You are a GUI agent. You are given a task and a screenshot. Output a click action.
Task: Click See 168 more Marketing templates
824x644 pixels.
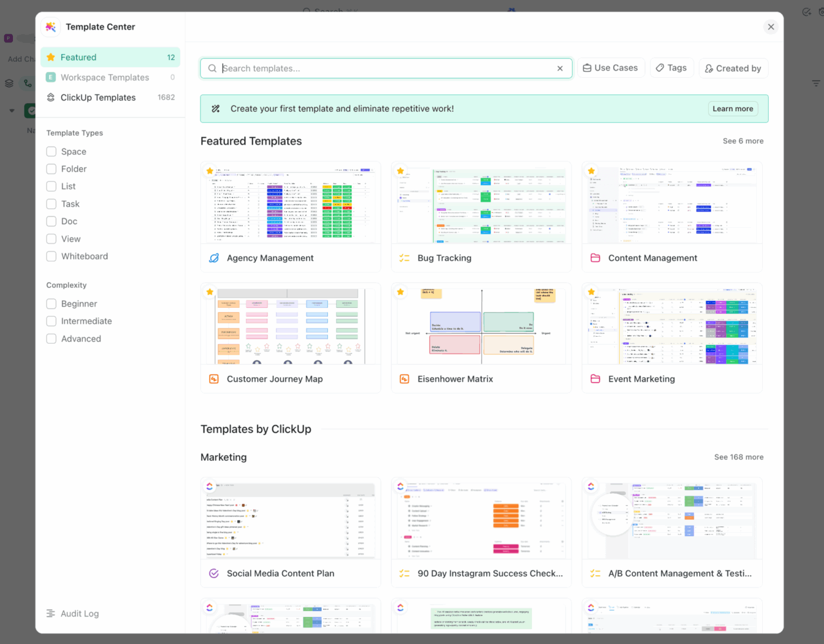[738, 457]
